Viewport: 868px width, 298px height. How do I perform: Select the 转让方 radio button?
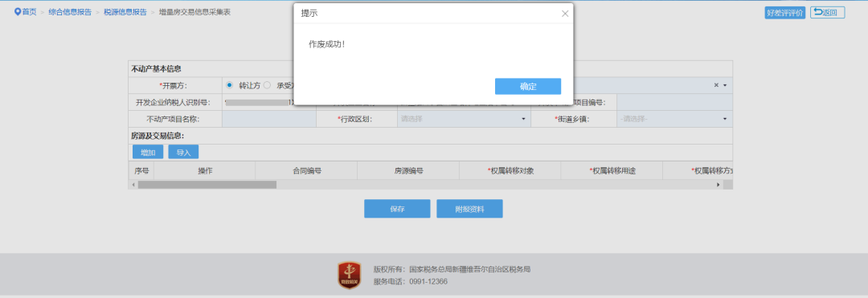click(x=230, y=85)
